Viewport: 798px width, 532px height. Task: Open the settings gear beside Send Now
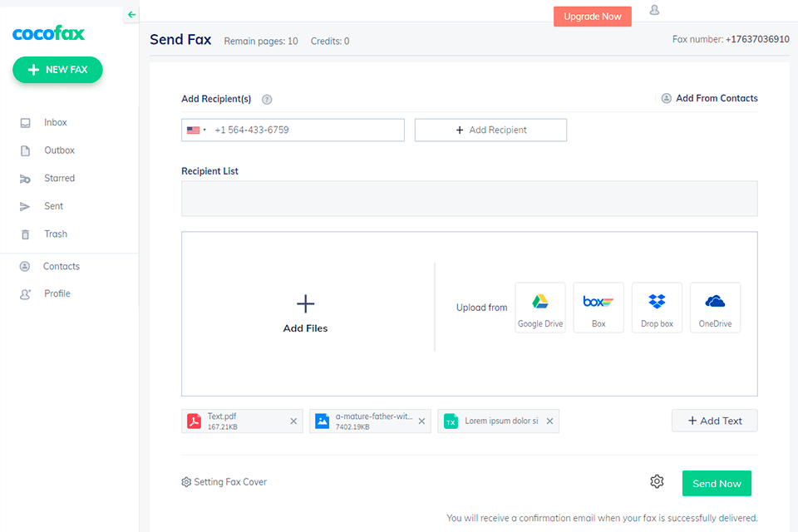[657, 481]
